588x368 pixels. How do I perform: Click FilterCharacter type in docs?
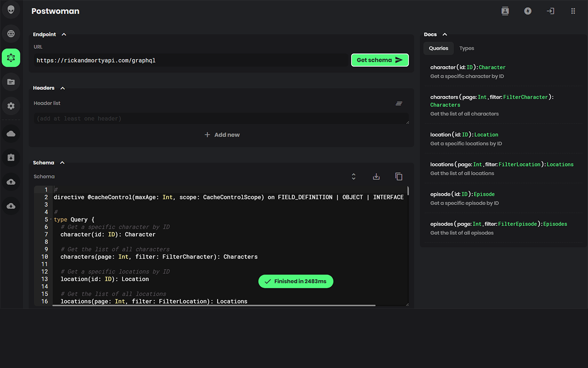click(x=526, y=97)
